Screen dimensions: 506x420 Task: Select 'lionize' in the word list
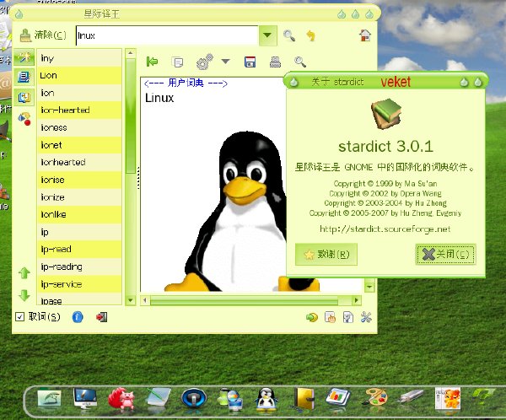click(x=79, y=197)
